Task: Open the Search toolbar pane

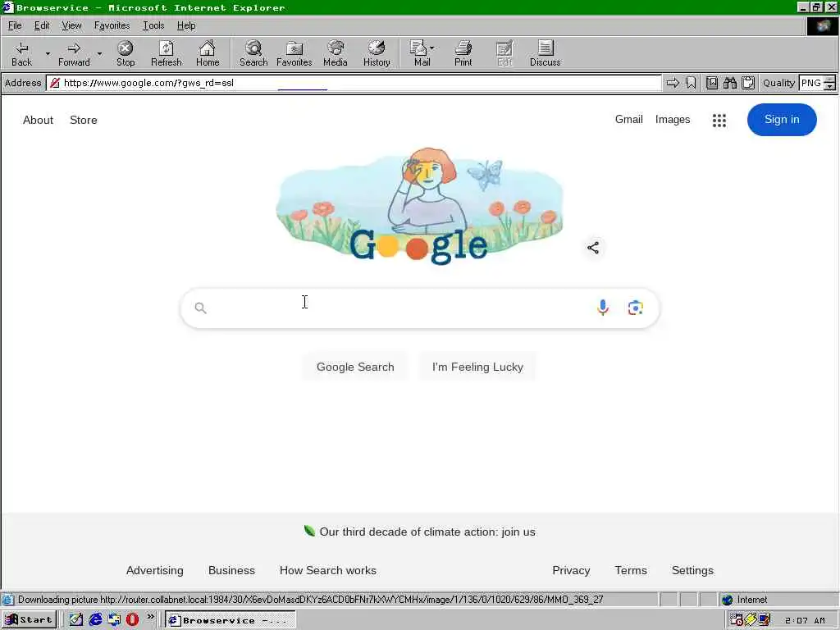Action: point(253,53)
